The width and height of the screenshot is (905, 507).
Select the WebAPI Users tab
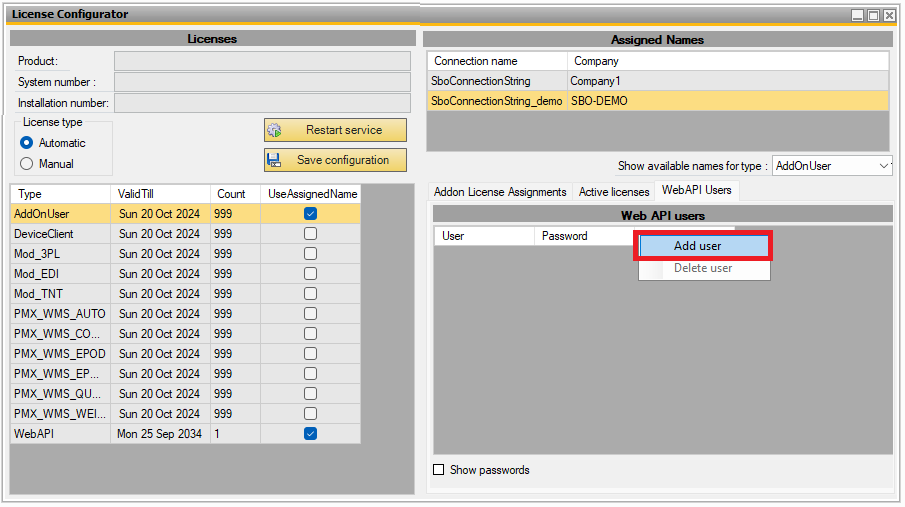(695, 191)
